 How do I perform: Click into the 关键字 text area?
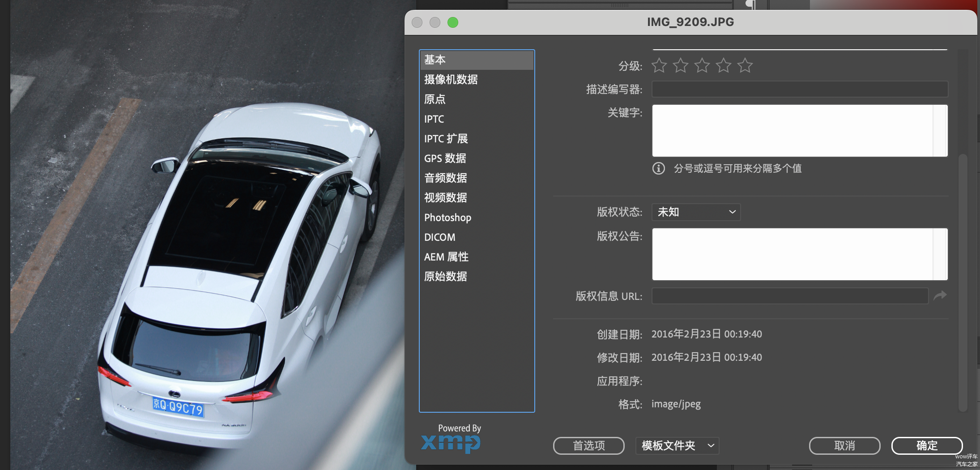(792, 131)
